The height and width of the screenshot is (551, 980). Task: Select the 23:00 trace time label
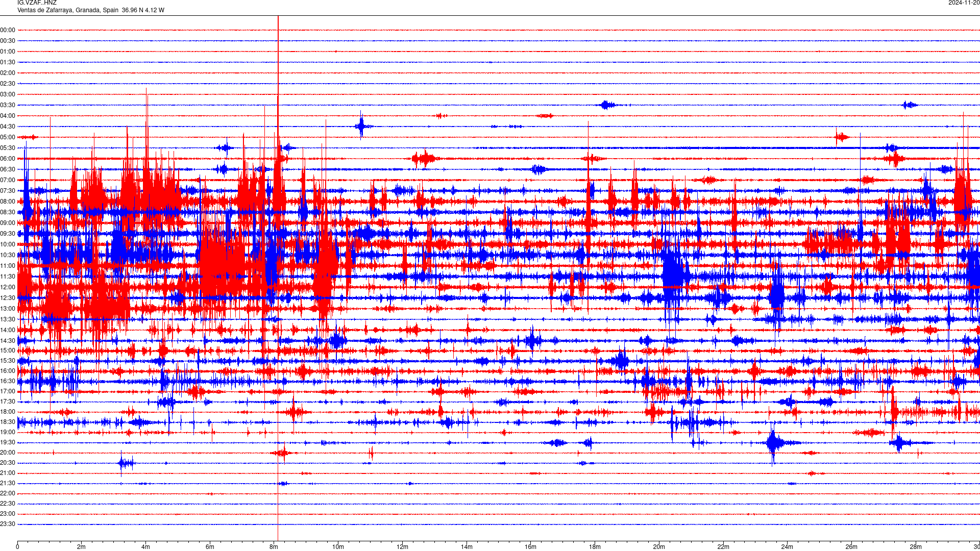(8, 514)
